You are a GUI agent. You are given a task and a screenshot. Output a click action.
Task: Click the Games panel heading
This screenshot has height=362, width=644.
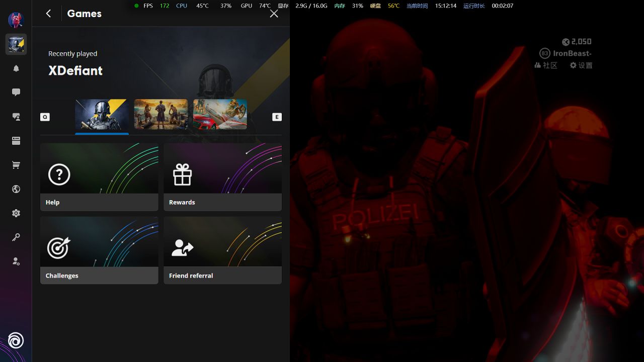(84, 14)
